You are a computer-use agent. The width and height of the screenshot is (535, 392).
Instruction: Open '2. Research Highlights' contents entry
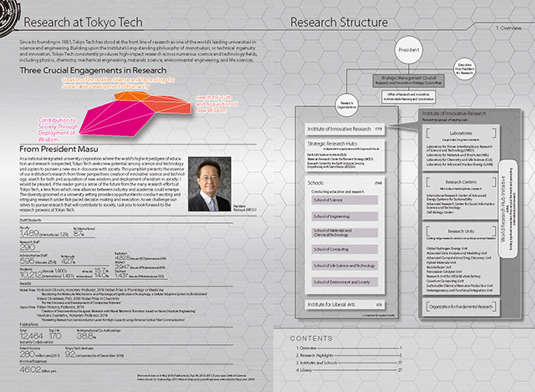pos(349,355)
